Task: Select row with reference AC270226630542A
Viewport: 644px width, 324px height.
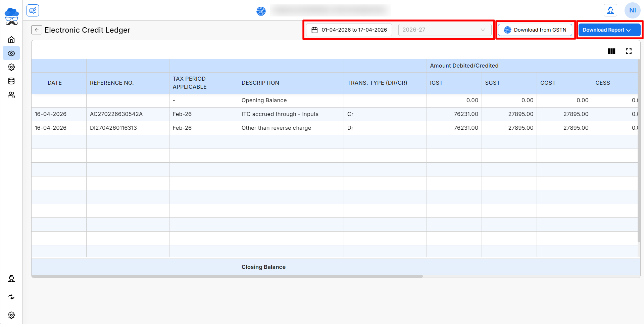Action: 116,114
